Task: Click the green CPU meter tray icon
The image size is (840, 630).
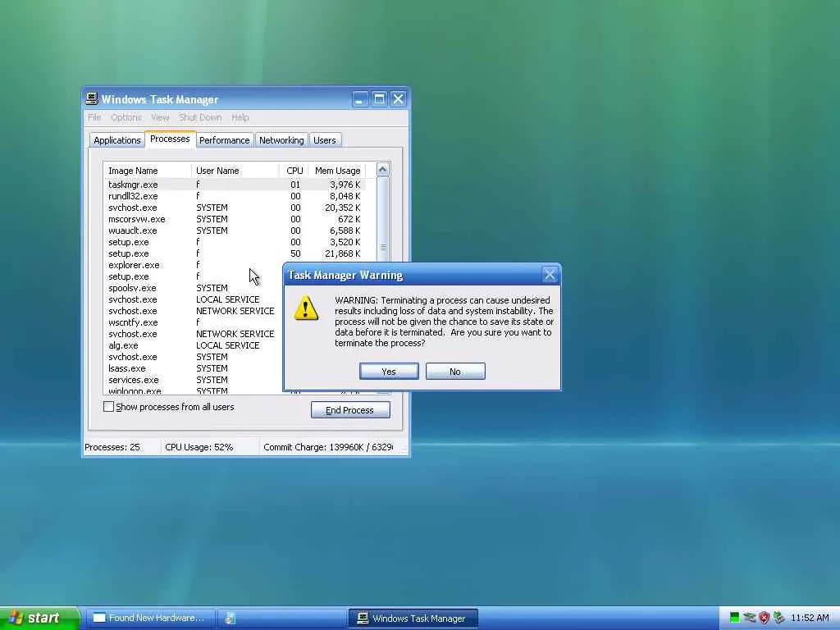Action: point(734,618)
